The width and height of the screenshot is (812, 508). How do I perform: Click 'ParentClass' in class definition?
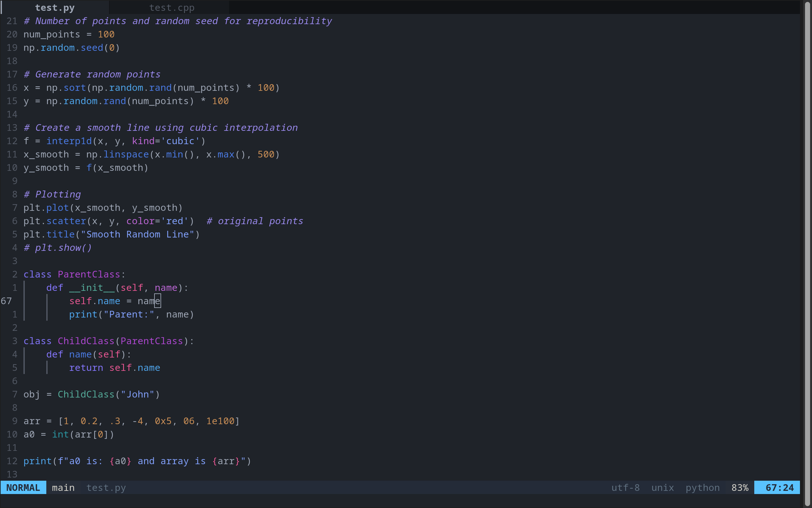tap(89, 275)
